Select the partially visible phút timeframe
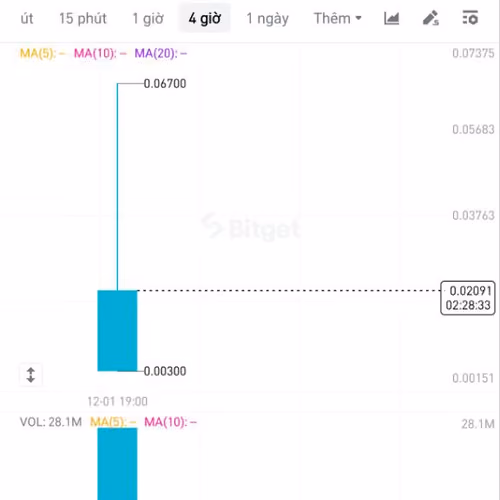Screen dimensions: 500x500 [x=27, y=19]
